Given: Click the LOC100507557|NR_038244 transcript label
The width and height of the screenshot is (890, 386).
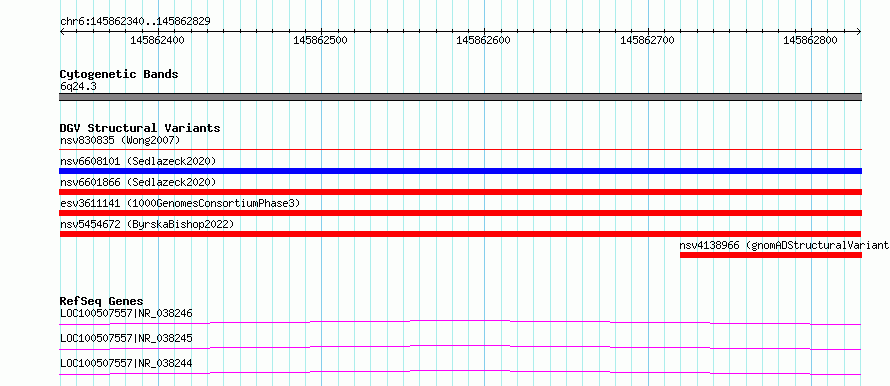Looking at the screenshot, I should [126, 363].
